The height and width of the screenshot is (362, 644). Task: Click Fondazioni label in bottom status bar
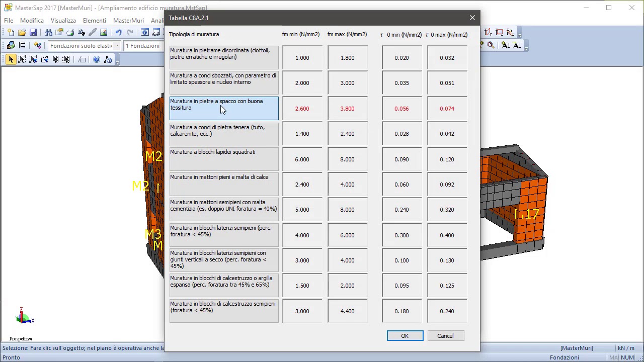click(564, 357)
